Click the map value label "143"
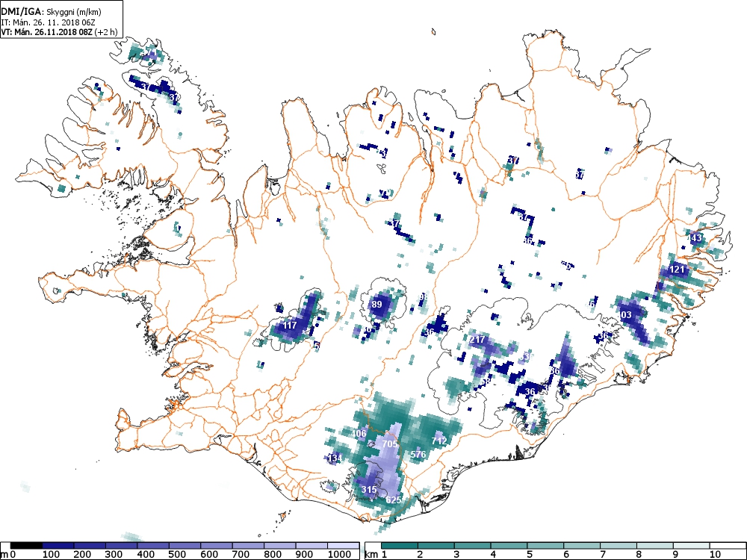747x560 pixels. tap(695, 237)
